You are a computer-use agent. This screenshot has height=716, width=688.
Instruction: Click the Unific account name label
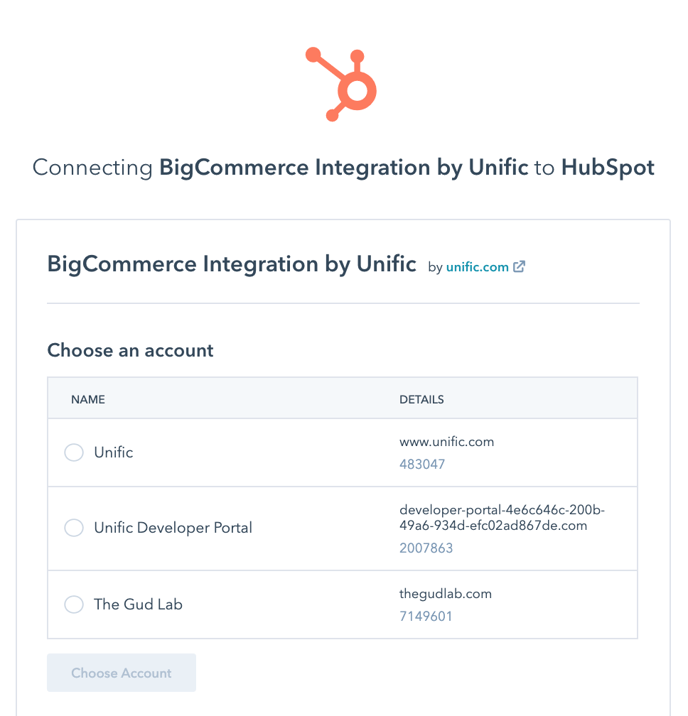point(114,453)
